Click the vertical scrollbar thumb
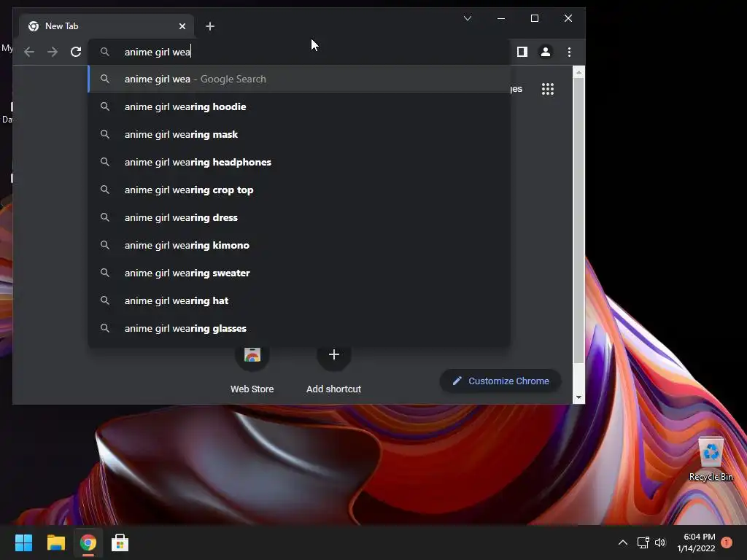This screenshot has height=560, width=747. click(x=578, y=220)
